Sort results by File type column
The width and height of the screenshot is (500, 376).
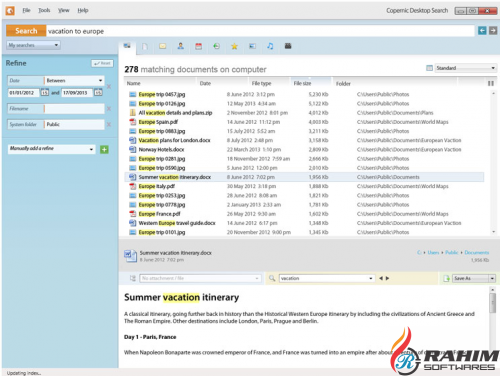tap(261, 83)
